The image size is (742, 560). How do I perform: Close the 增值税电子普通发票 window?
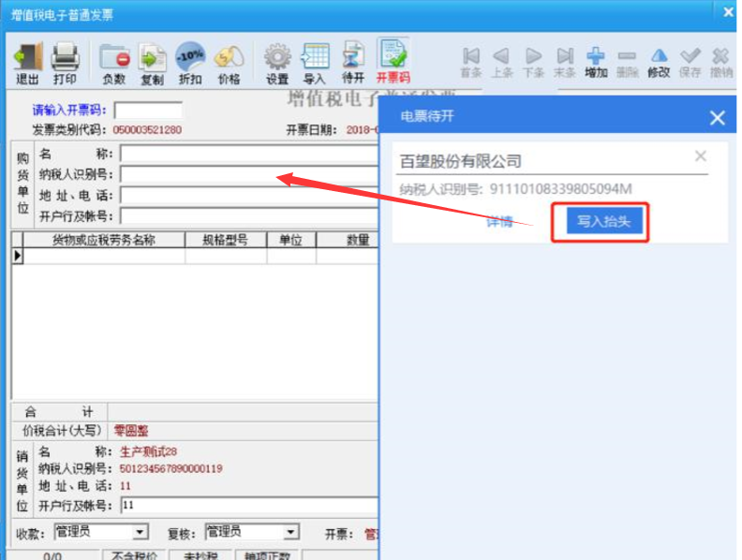(x=728, y=12)
